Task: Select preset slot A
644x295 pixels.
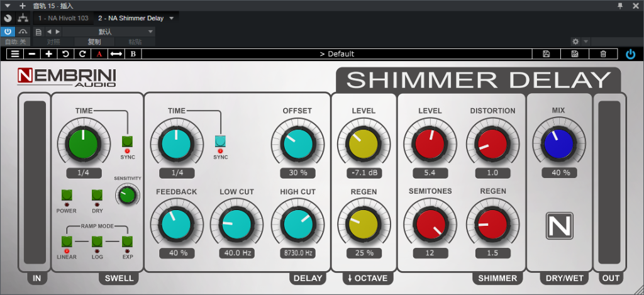Action: pos(99,54)
